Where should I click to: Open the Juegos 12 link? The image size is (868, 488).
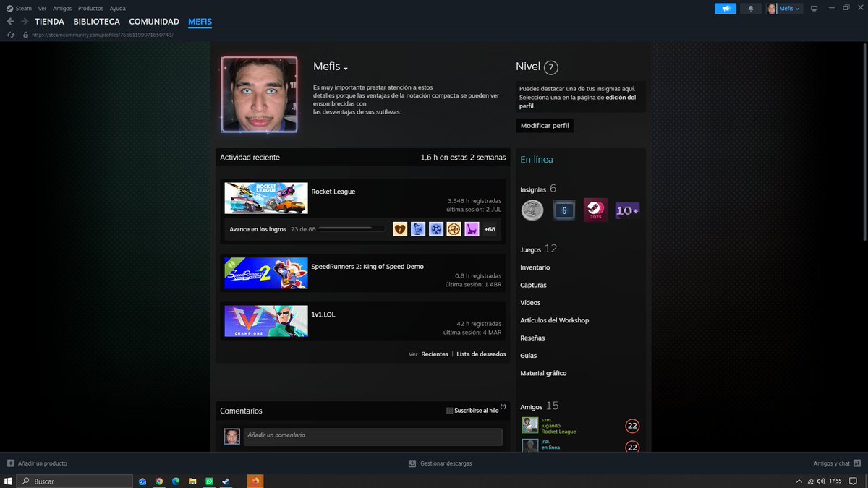pyautogui.click(x=538, y=249)
